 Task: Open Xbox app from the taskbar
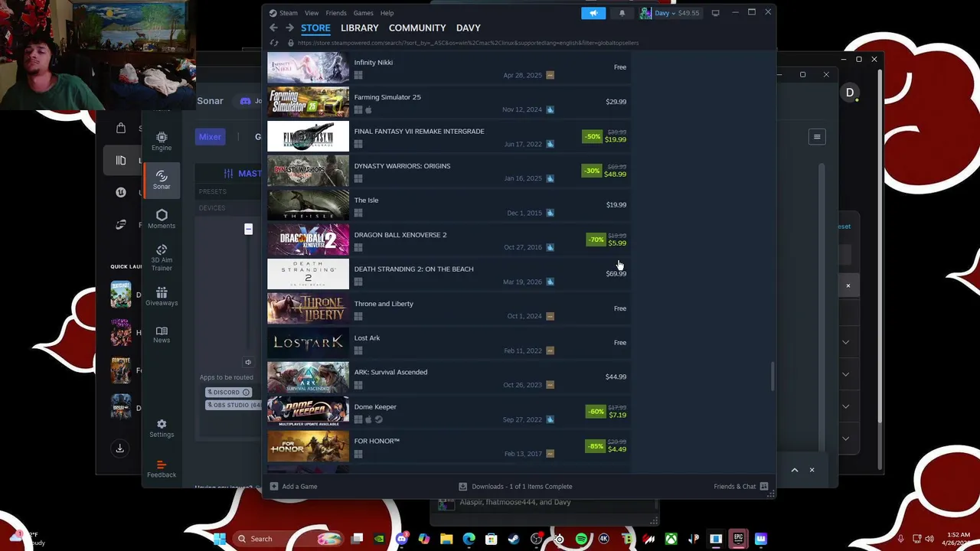tap(671, 539)
